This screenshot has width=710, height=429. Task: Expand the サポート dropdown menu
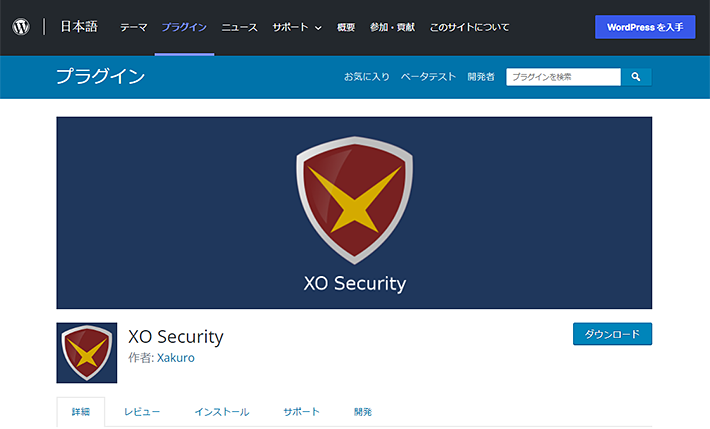pos(297,27)
